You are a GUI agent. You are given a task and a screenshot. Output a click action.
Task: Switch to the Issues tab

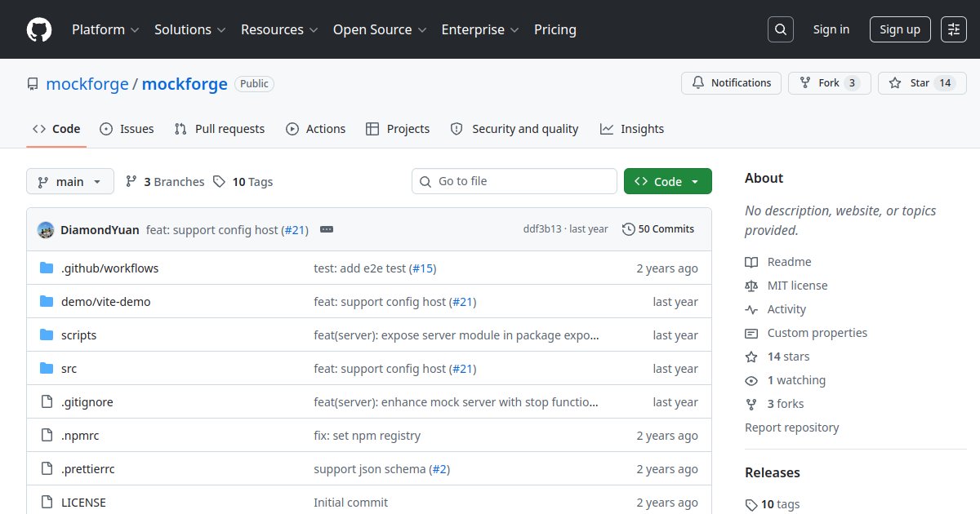click(127, 129)
